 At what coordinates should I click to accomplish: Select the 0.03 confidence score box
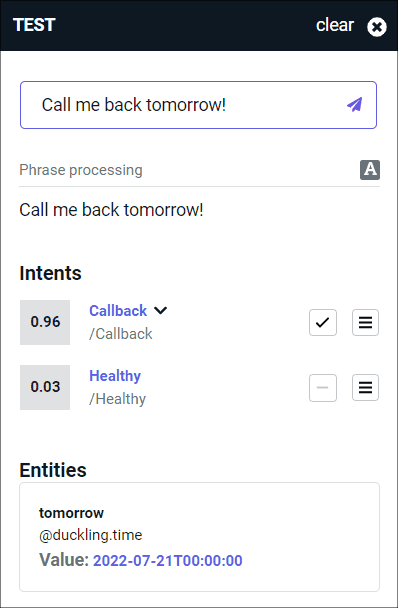[x=45, y=387]
